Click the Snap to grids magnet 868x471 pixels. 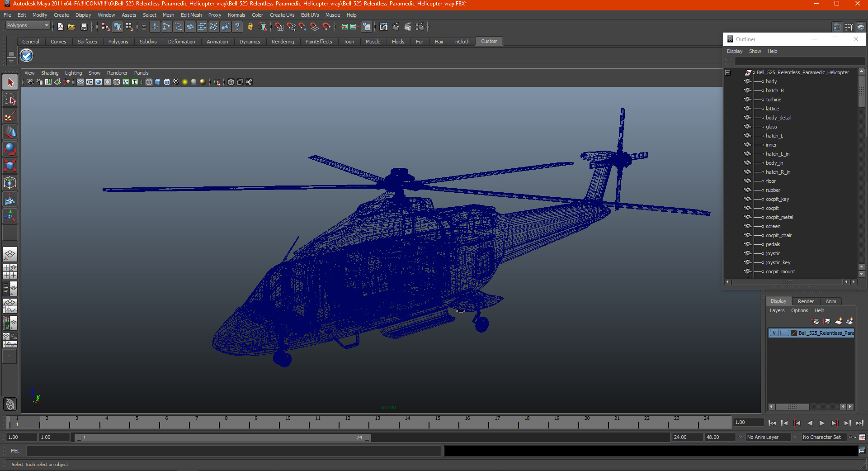tap(279, 27)
